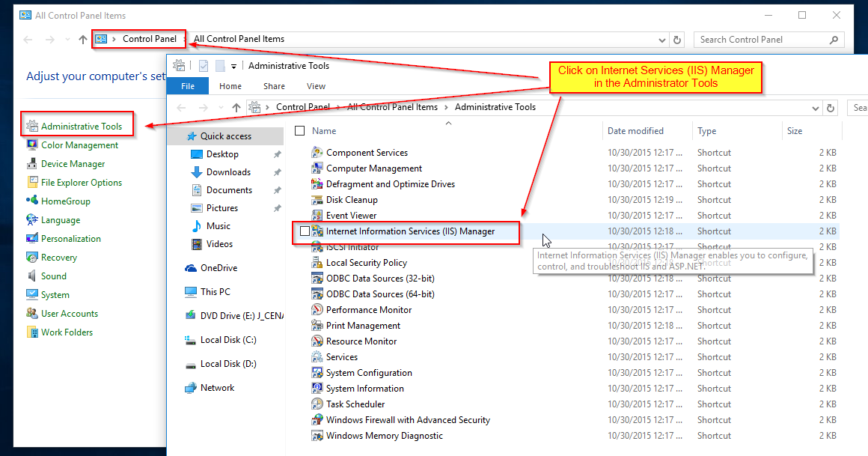Image resolution: width=868 pixels, height=456 pixels.
Task: Sort by the Name column header
Action: (x=324, y=131)
